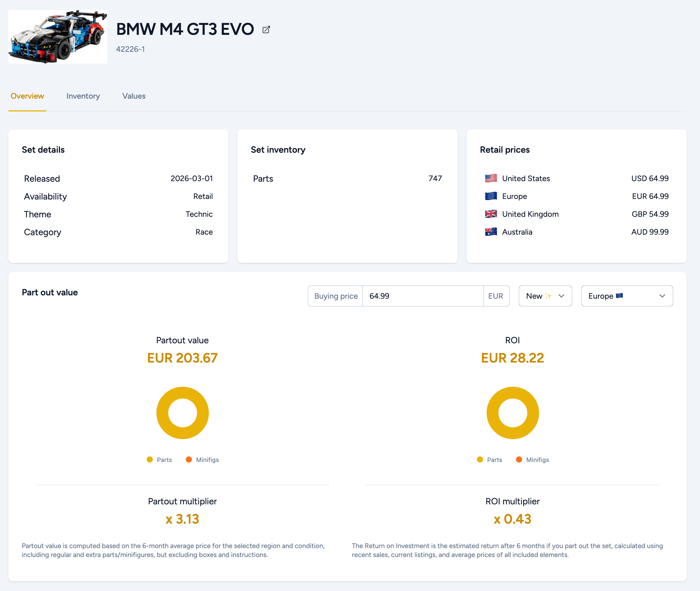Image resolution: width=700 pixels, height=591 pixels.
Task: Select the Overview tab
Action: (27, 96)
